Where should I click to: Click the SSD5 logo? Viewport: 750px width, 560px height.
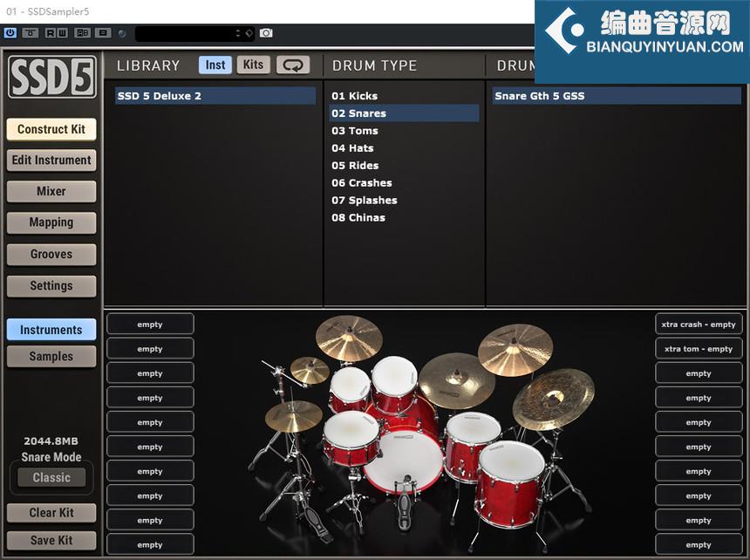51,77
